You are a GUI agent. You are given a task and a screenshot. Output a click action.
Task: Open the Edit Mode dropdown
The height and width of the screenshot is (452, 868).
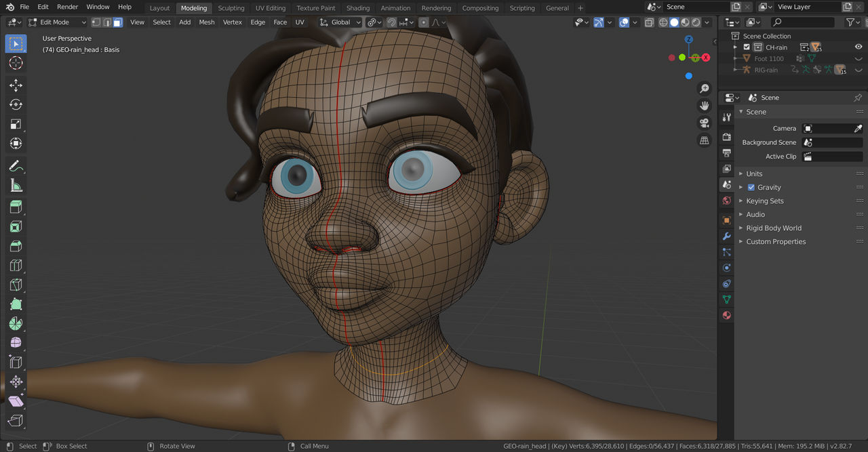pos(58,22)
